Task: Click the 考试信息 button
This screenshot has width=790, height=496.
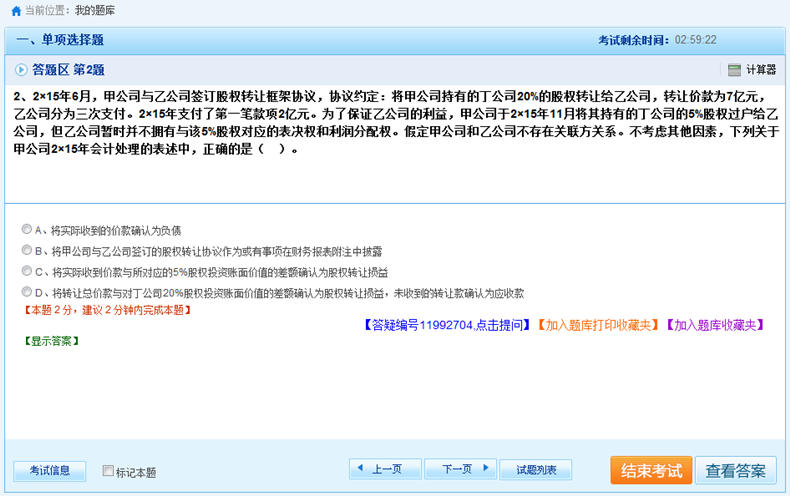Action: click(x=49, y=470)
